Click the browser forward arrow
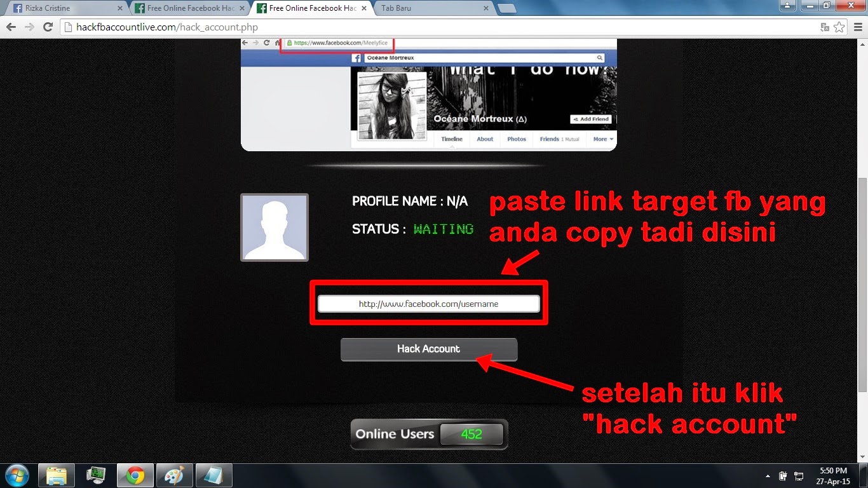Image resolution: width=868 pixels, height=488 pixels. (x=29, y=27)
